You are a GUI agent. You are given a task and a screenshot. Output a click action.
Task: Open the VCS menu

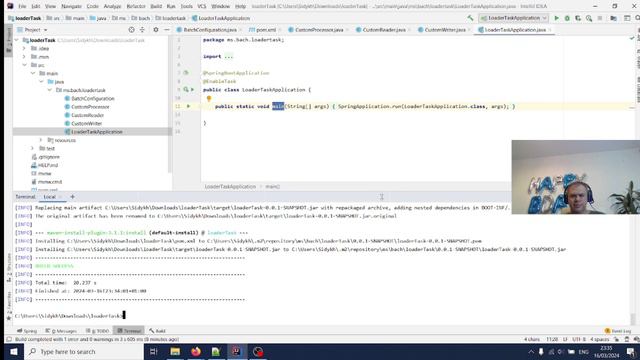click(x=202, y=6)
